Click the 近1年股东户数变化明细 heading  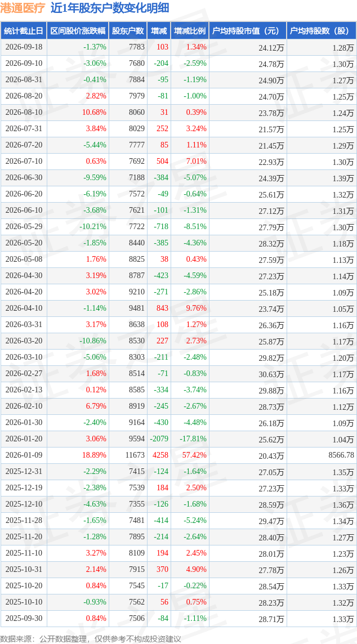tap(109, 8)
